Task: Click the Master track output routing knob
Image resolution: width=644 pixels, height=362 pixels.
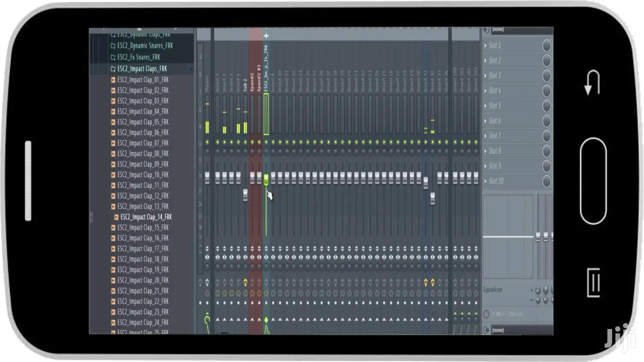Action: pyautogui.click(x=207, y=320)
